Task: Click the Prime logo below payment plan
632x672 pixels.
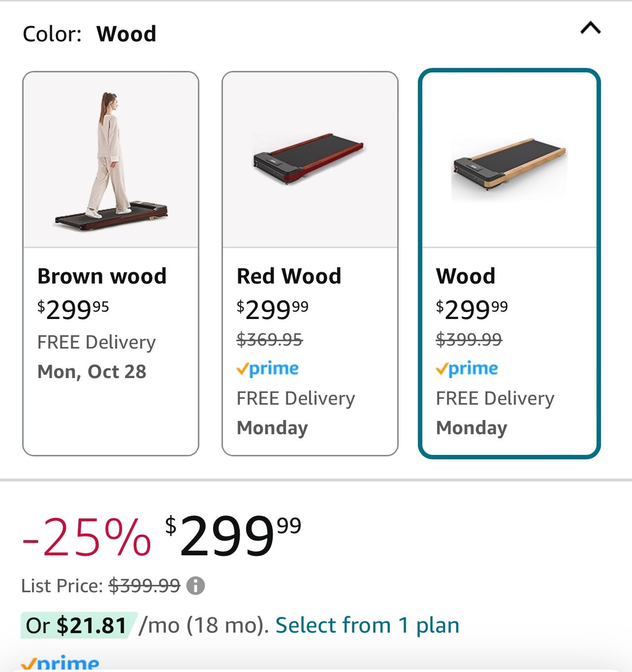Action: tap(61, 663)
